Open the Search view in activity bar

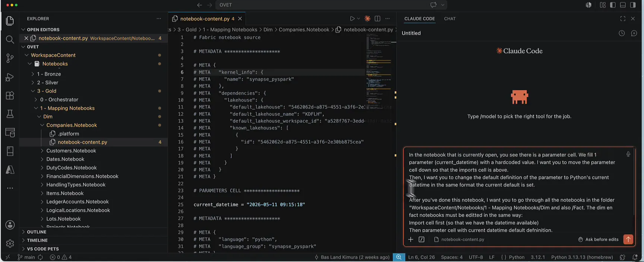point(10,39)
